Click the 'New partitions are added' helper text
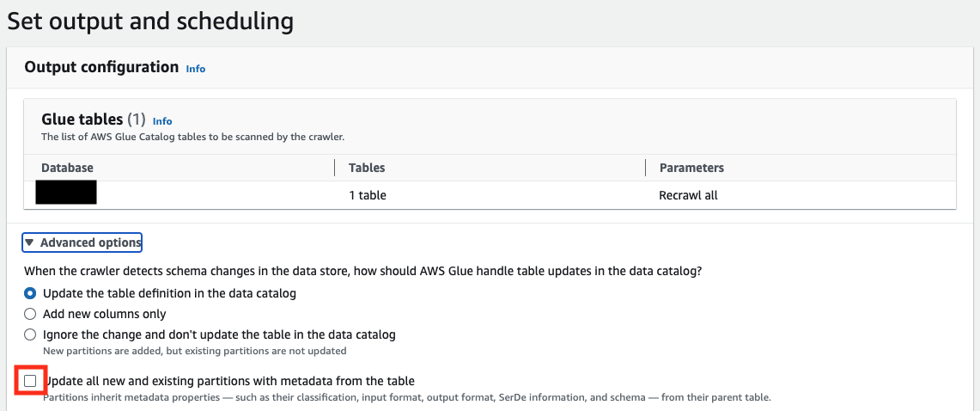 [194, 351]
